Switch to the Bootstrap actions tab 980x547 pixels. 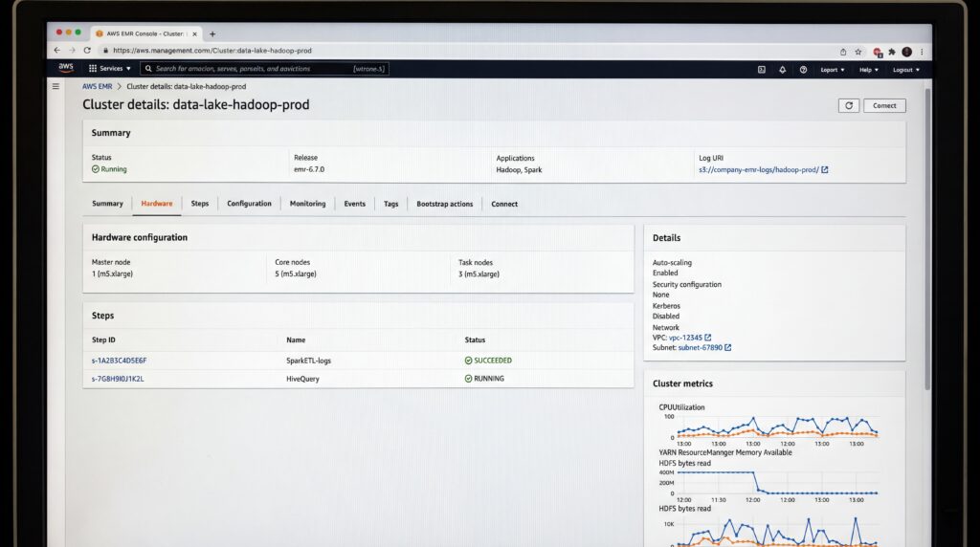pos(444,205)
